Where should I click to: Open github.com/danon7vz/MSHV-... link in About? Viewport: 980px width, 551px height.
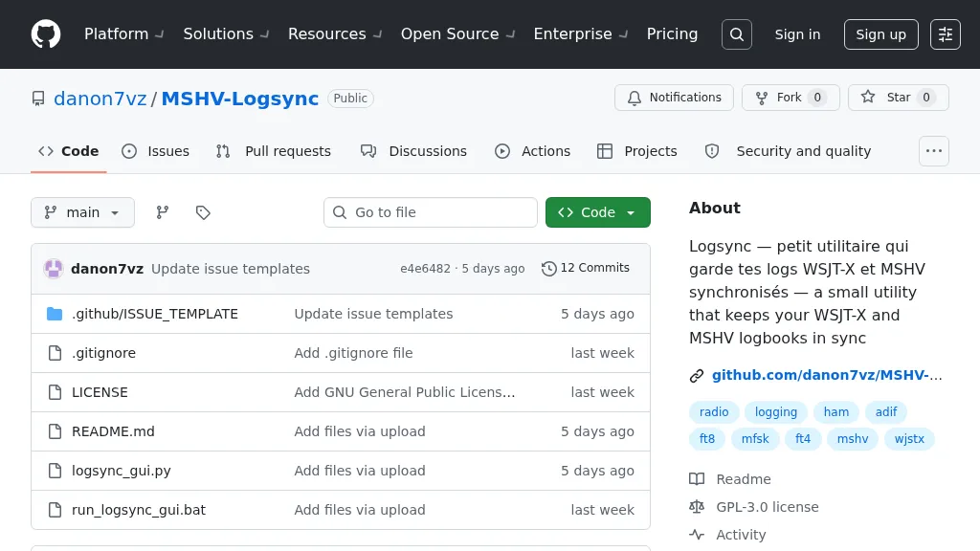[x=826, y=375]
